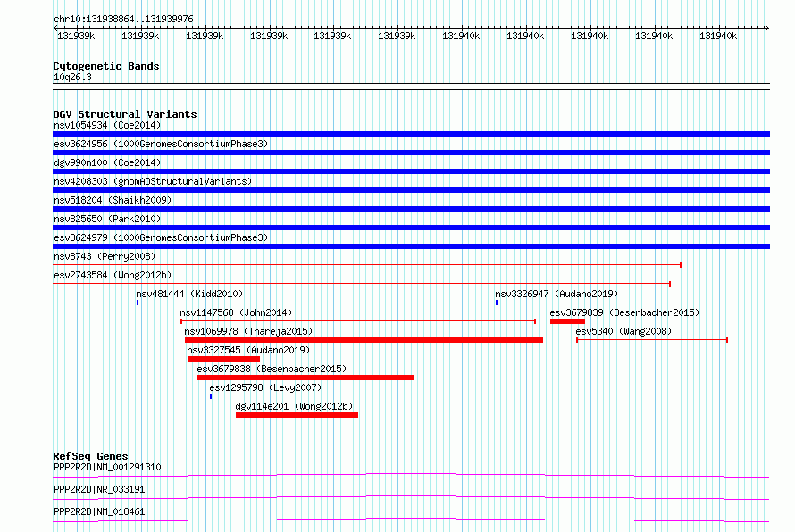Click the black cytogenetic band bar

click(x=411, y=87)
